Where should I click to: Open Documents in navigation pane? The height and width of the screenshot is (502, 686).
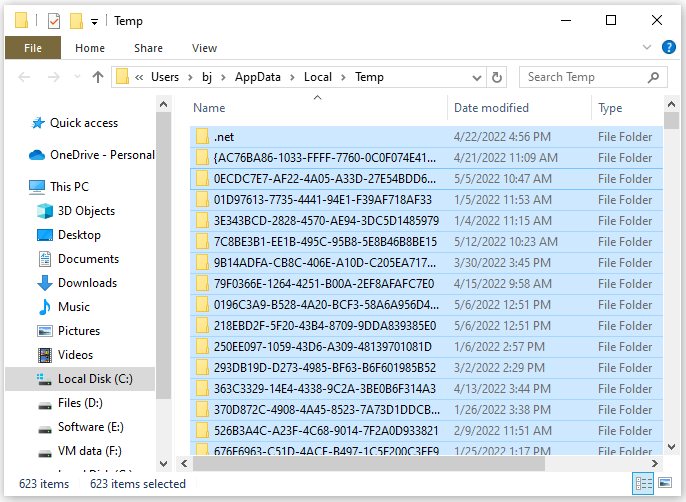pos(78,259)
